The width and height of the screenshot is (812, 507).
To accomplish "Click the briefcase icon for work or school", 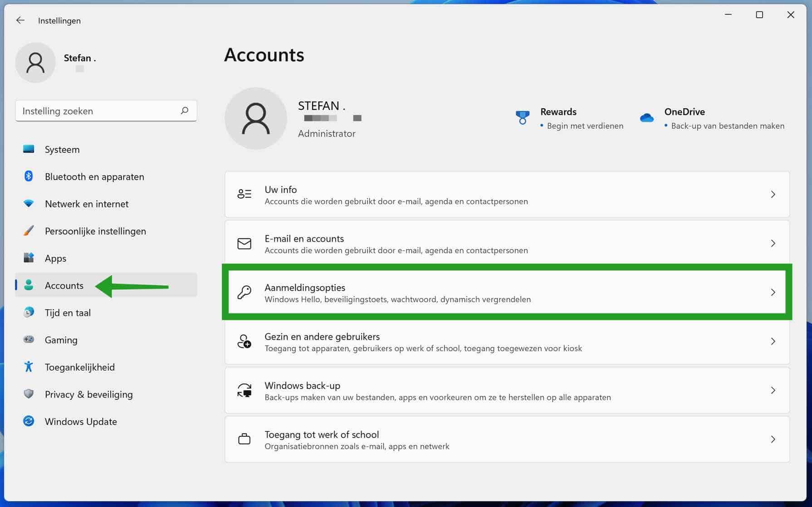I will 244,439.
